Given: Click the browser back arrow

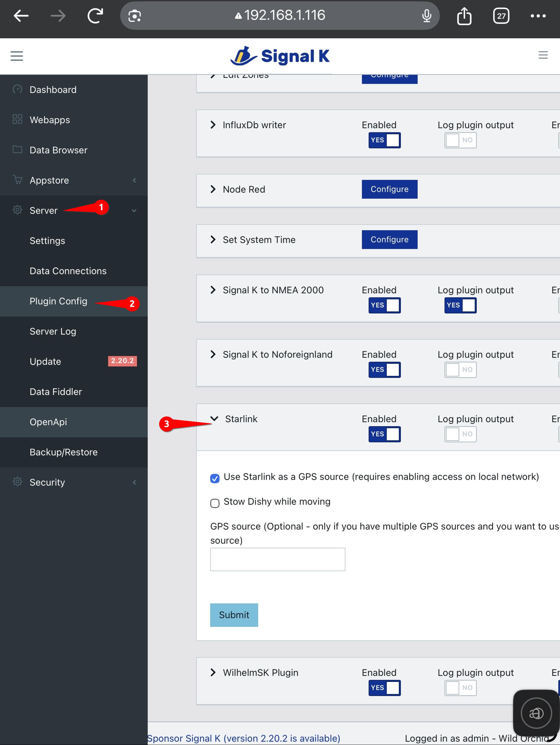Looking at the screenshot, I should [x=21, y=15].
